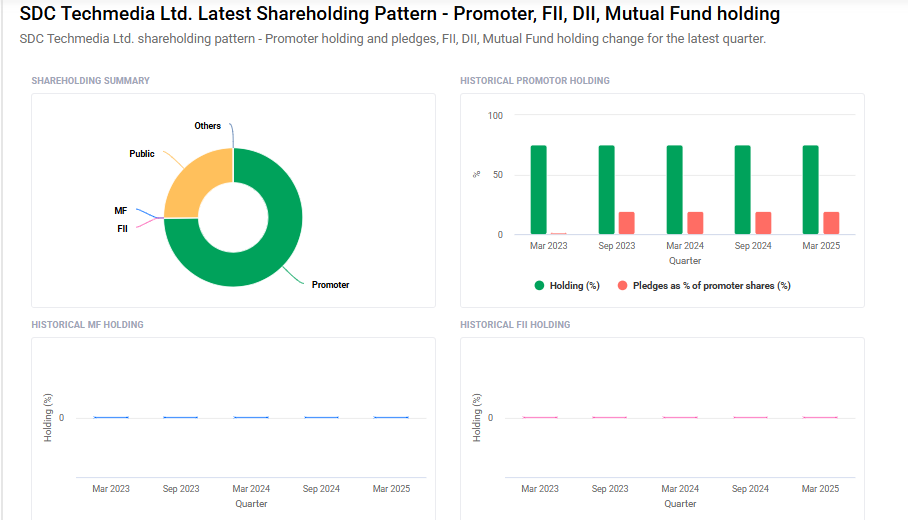Viewport: 908px width, 520px height.
Task: Toggle Pledges as % of promoter shares legend
Action: (x=704, y=285)
